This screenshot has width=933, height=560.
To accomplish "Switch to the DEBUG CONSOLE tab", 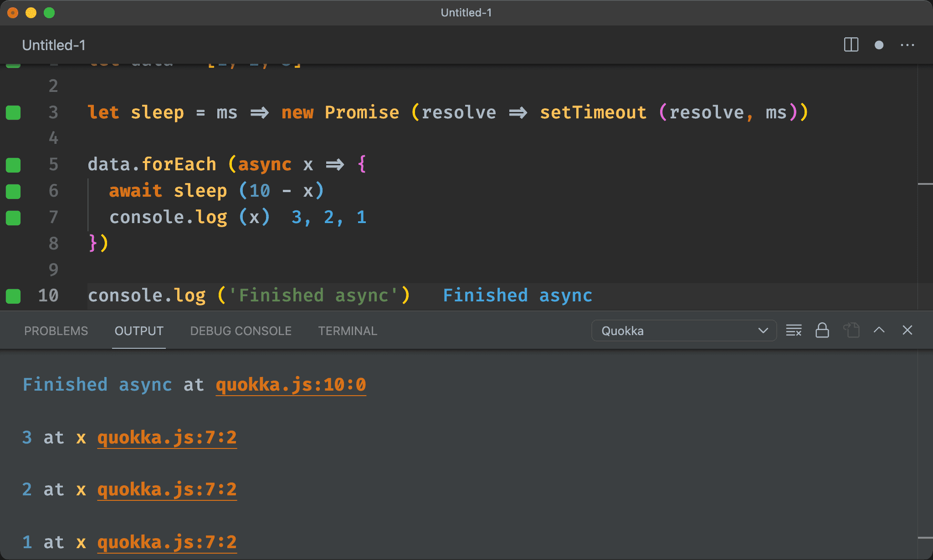I will coord(241,331).
